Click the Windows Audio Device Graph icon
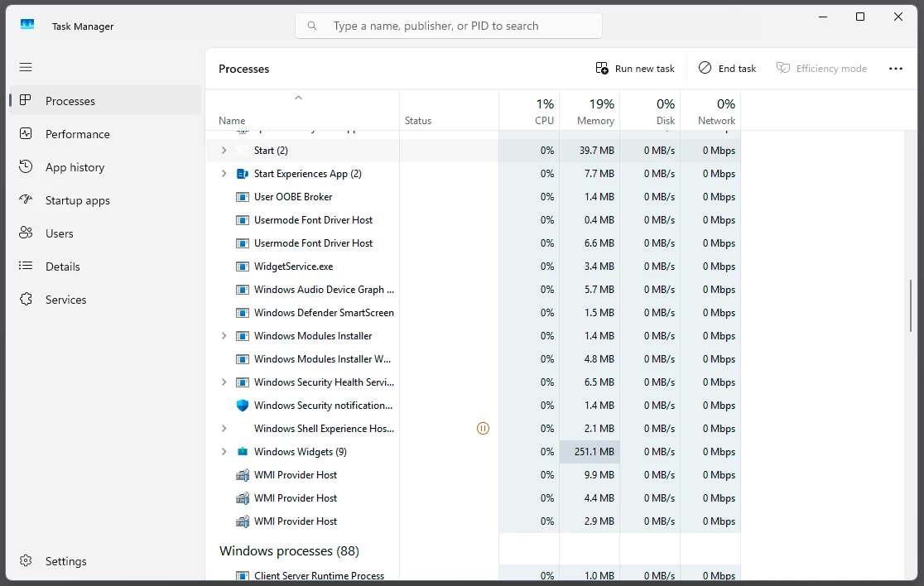 point(243,290)
